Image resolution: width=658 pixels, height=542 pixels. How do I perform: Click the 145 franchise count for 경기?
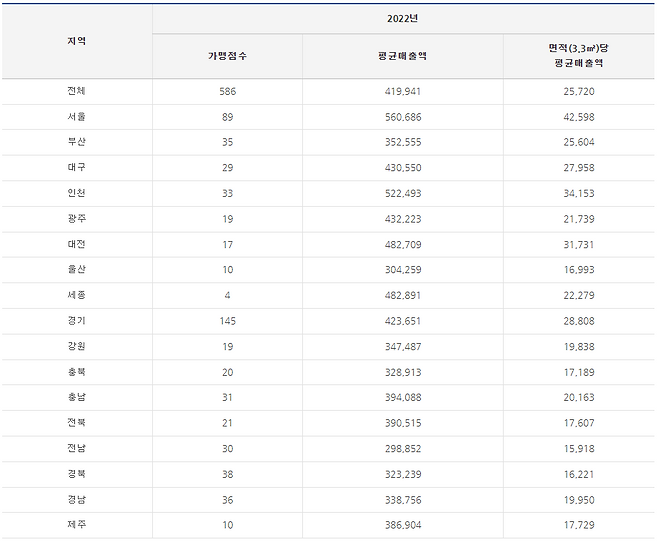[x=227, y=321]
